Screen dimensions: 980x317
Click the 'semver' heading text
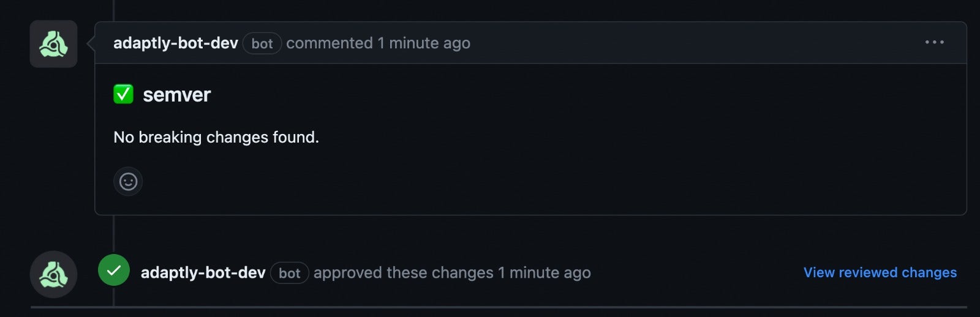coord(176,95)
